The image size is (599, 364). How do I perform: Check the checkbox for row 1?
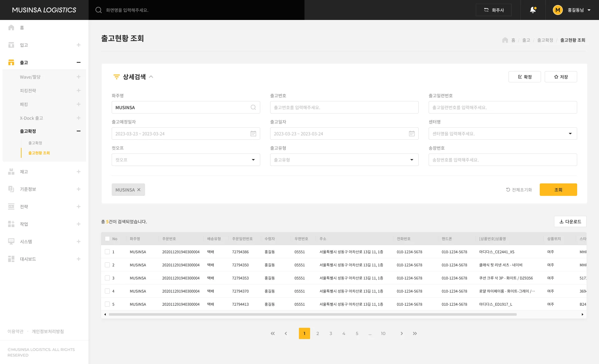tap(107, 252)
